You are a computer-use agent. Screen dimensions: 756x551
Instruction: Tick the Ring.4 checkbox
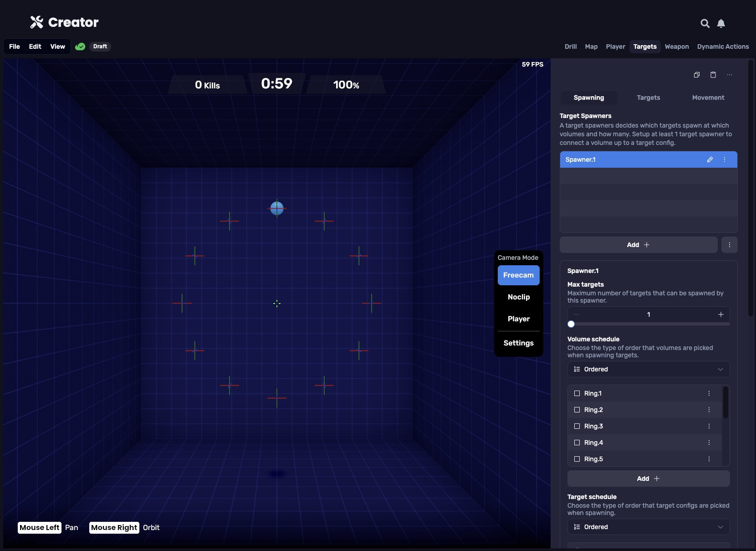coord(577,443)
